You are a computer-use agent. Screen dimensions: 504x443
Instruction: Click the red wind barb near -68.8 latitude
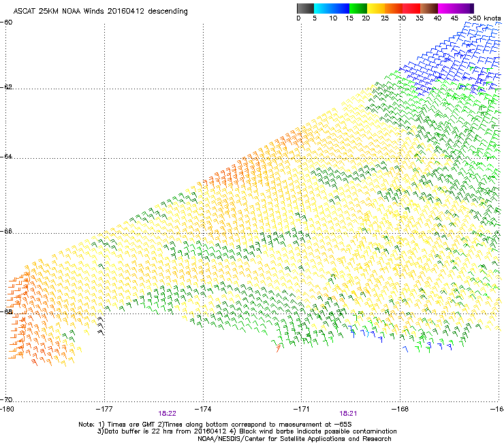coord(279,348)
